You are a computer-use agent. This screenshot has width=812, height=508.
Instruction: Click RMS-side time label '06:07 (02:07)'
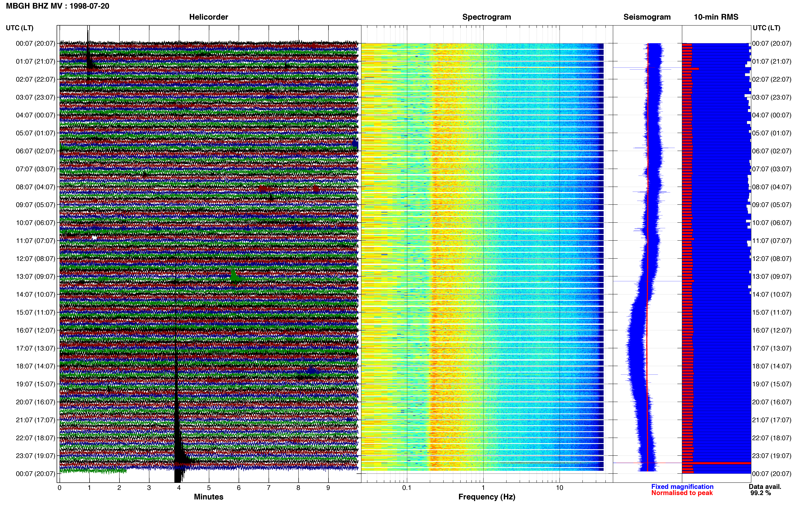[x=772, y=151]
